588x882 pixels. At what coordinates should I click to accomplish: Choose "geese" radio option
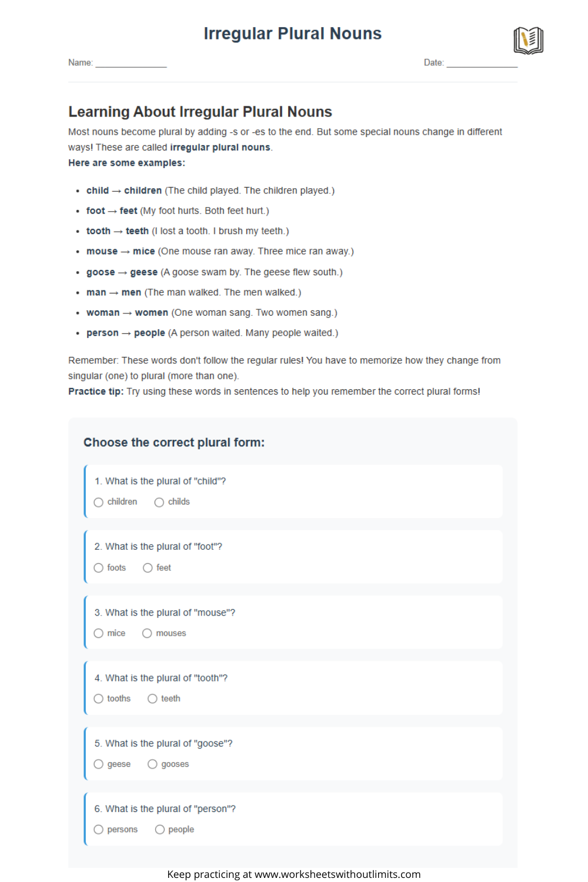click(99, 764)
